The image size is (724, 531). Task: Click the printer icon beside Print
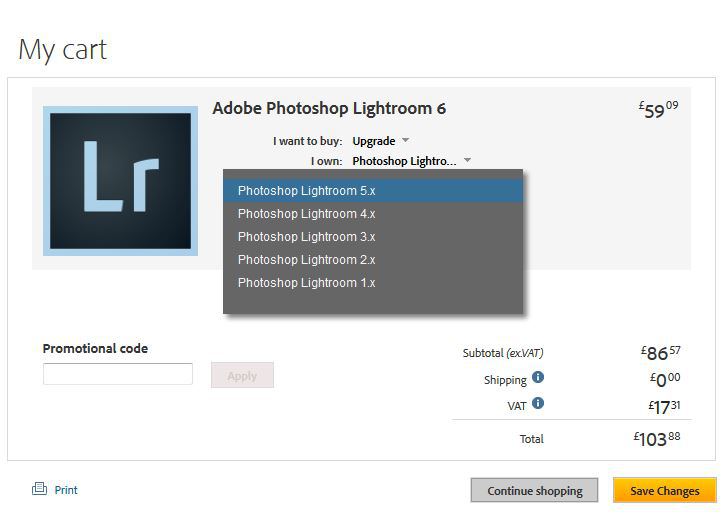[x=39, y=489]
